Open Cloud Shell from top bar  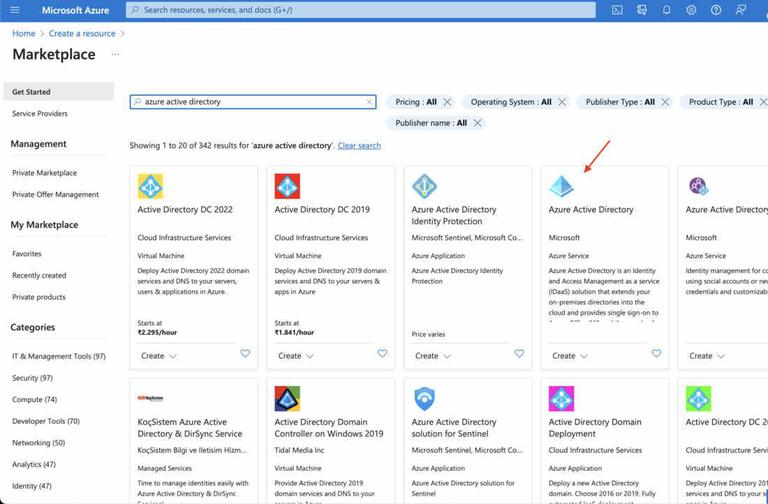[x=617, y=10]
